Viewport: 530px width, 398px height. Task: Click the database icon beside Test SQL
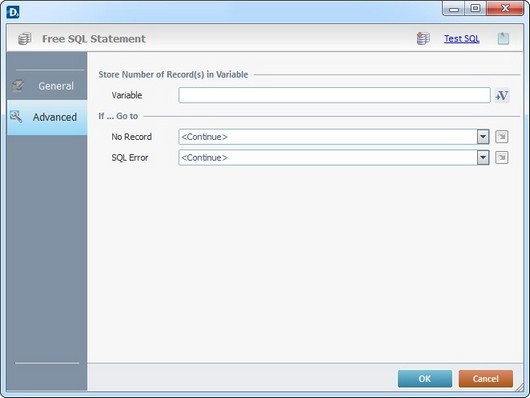(423, 38)
